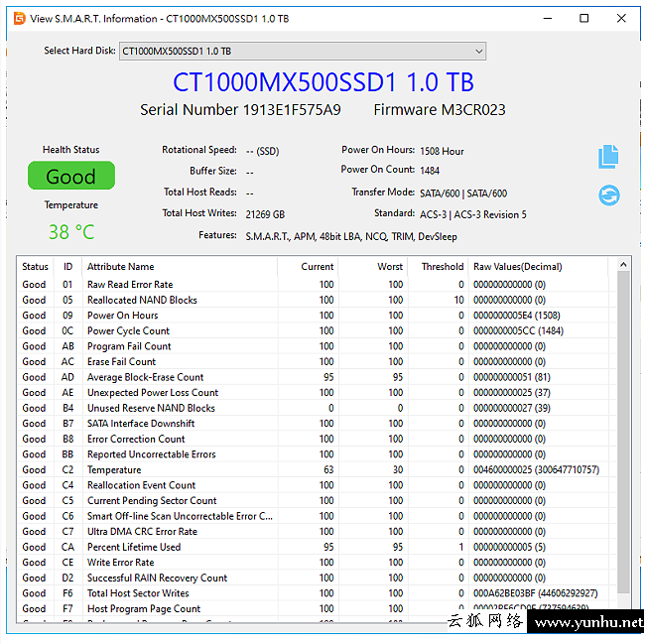Select the Host Program Page Count row
This screenshot has width=647, height=644.
point(317,608)
